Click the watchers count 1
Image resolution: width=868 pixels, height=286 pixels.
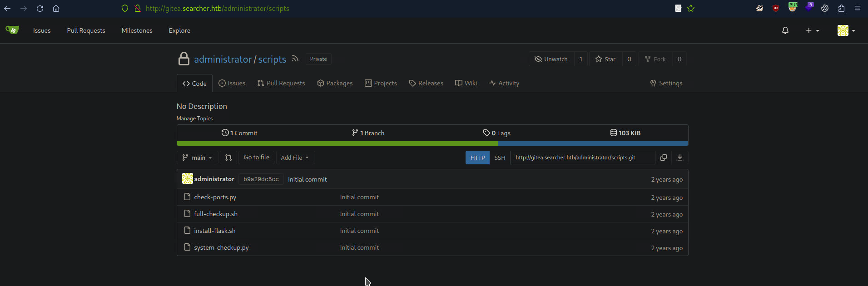tap(580, 59)
